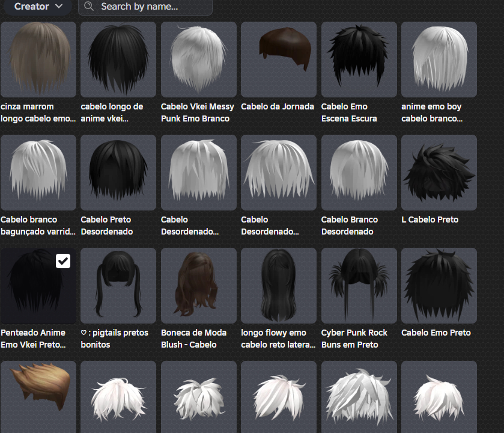The height and width of the screenshot is (433, 504).
Task: Click the 'Cabelo Preto Desordenado' label
Action: click(x=107, y=226)
